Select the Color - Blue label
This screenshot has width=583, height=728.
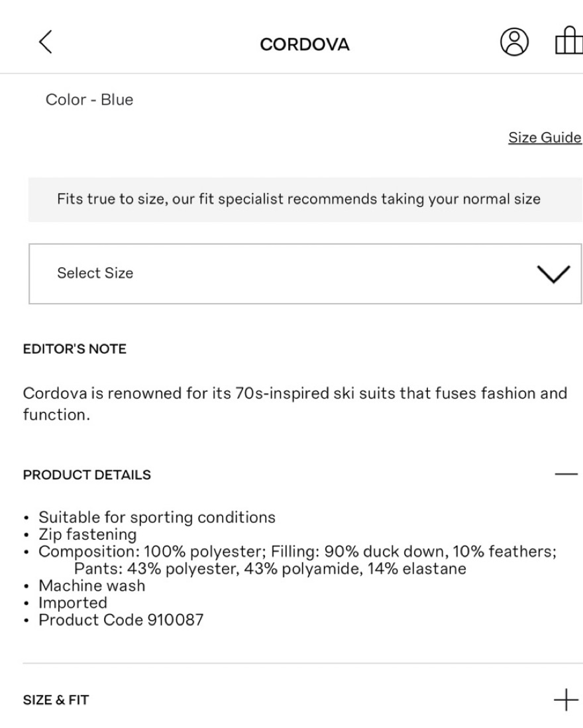point(89,100)
